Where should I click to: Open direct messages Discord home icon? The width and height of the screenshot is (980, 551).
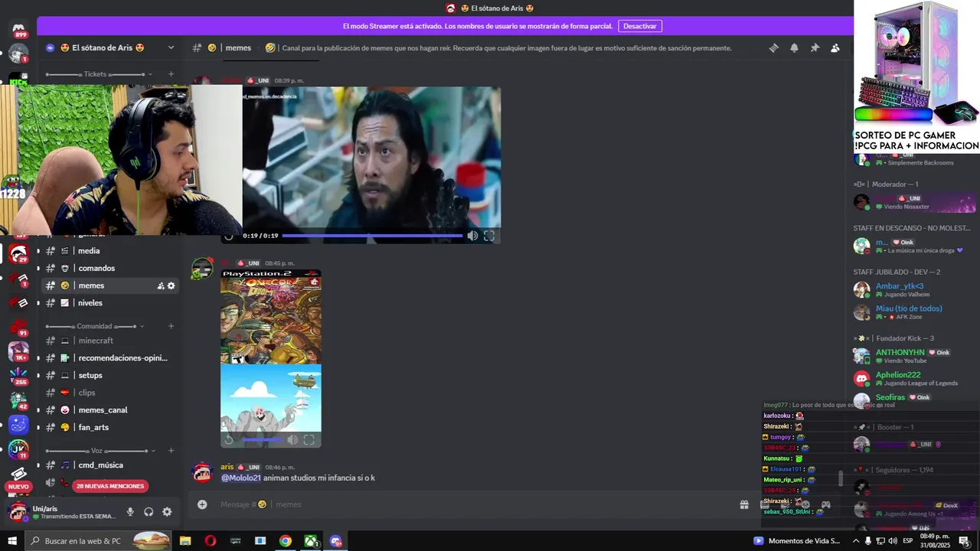click(x=18, y=30)
